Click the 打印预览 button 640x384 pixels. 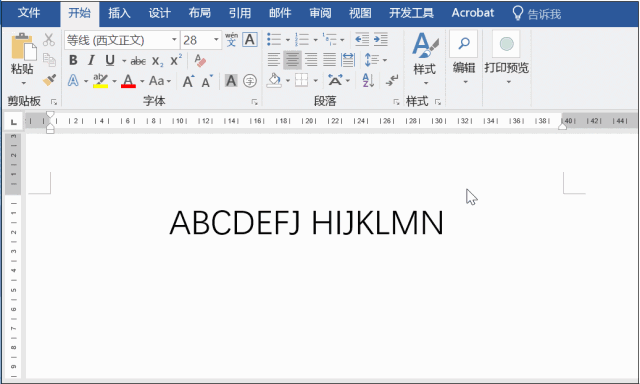coord(506,57)
